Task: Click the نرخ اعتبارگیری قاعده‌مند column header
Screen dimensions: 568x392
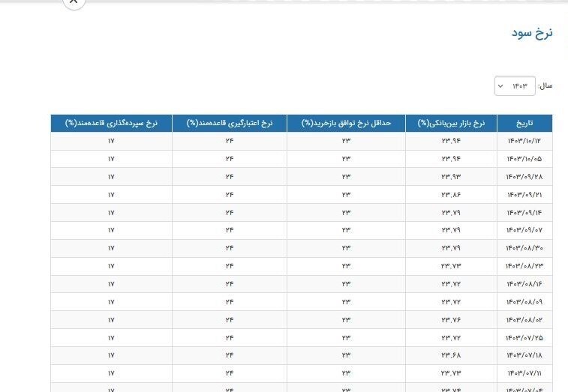Action: [229, 123]
